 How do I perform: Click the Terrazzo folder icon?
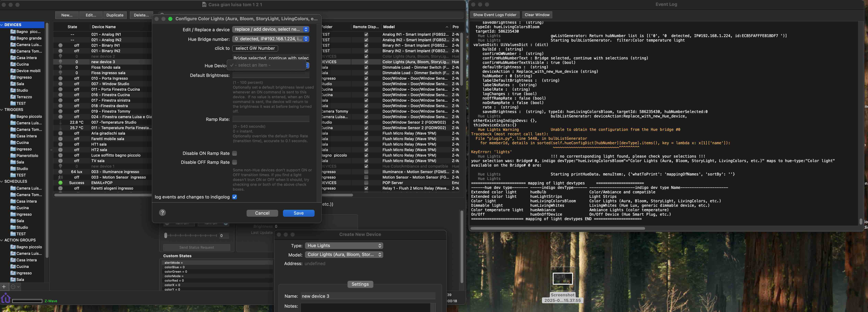coord(13,97)
